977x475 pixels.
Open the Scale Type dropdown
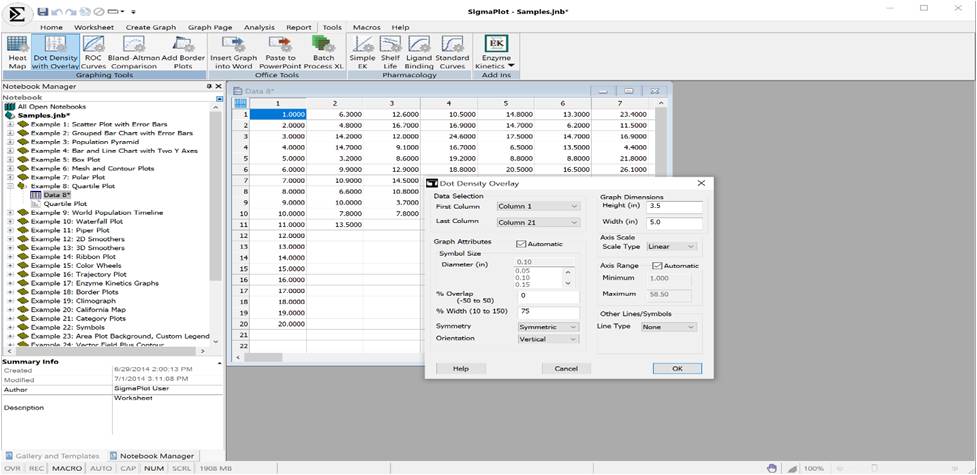pyautogui.click(x=671, y=246)
